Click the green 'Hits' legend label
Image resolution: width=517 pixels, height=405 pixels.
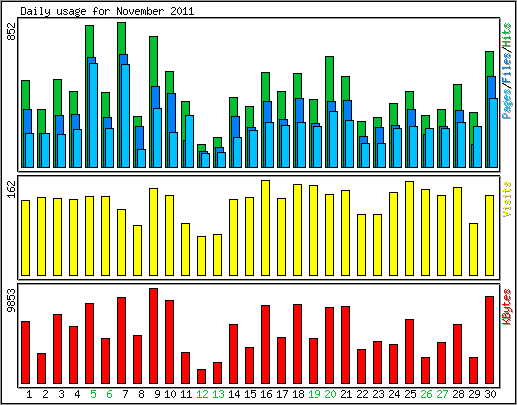click(x=507, y=35)
